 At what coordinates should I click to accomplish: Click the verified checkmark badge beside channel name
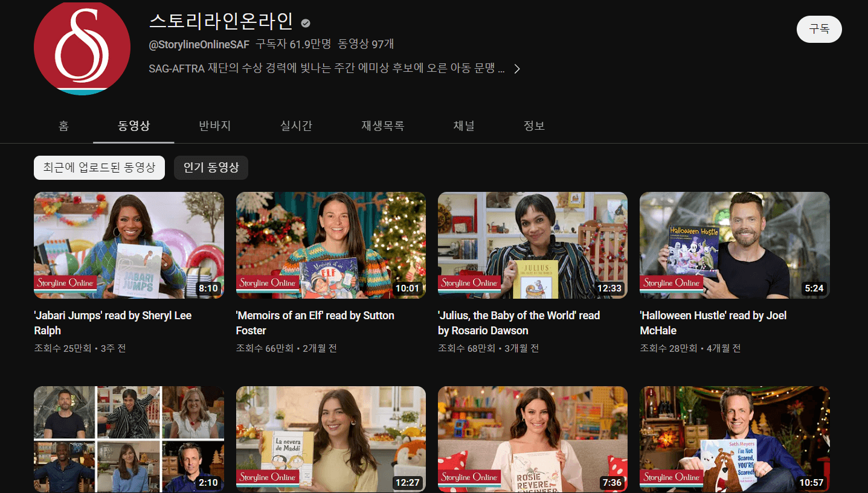(x=306, y=23)
